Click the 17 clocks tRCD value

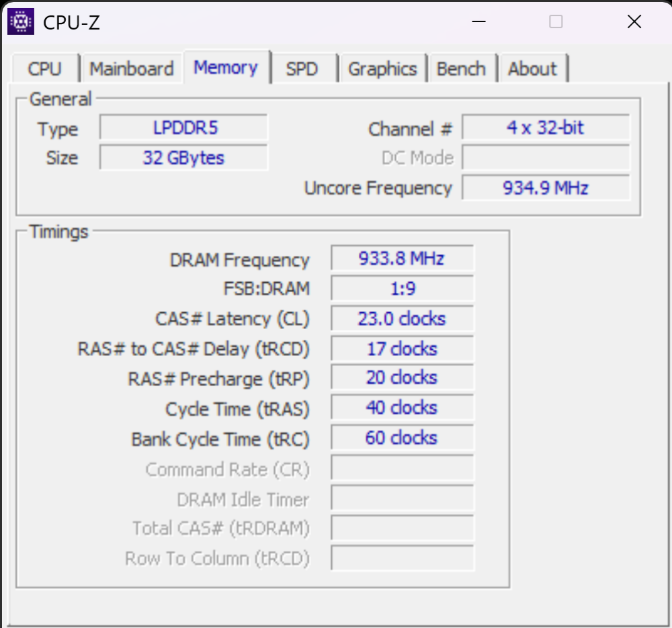[402, 349]
